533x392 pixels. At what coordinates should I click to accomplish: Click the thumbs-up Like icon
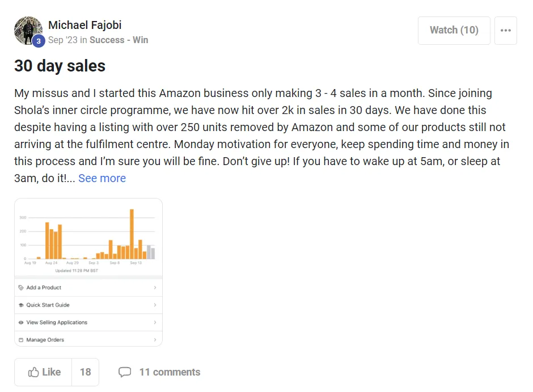click(33, 372)
